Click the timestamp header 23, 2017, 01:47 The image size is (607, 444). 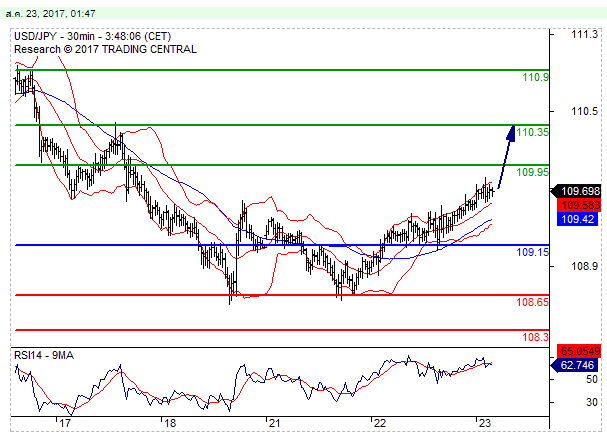coord(51,14)
